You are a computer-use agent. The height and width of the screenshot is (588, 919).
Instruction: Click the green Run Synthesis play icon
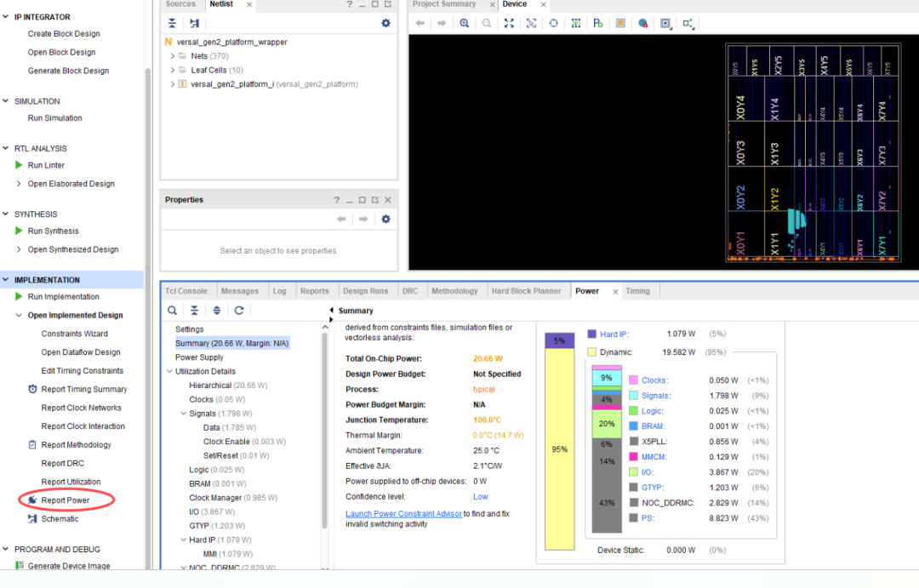pyautogui.click(x=19, y=231)
